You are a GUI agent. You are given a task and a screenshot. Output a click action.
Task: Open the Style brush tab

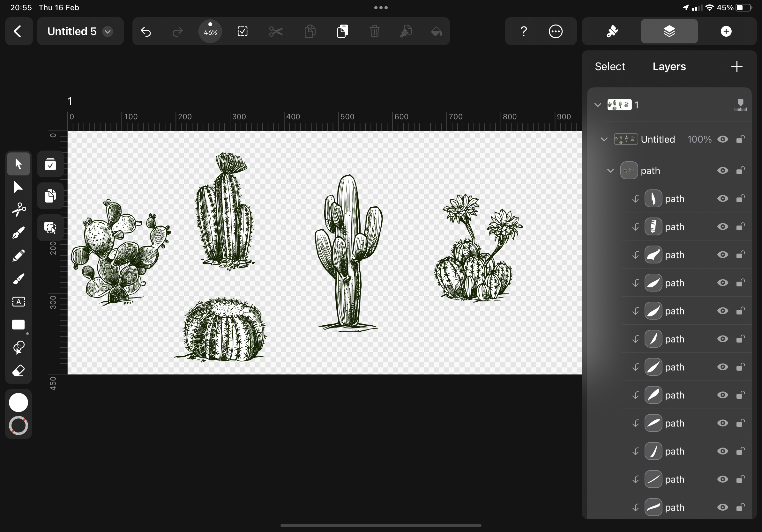[x=612, y=32]
